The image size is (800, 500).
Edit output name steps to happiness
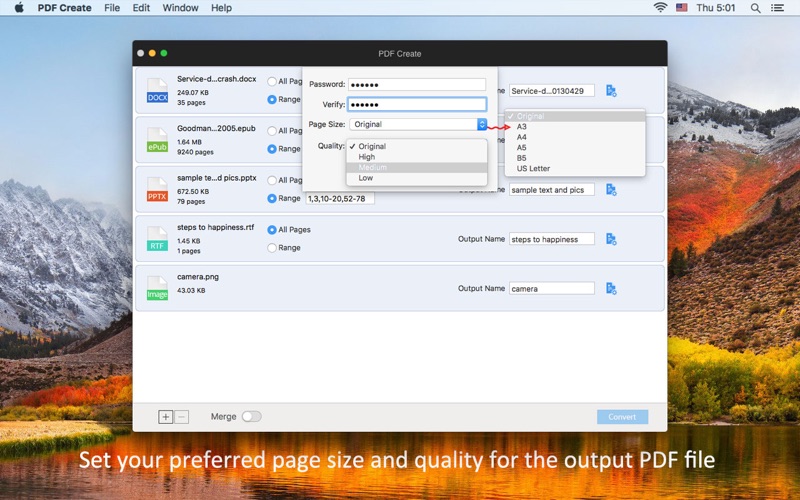point(552,239)
